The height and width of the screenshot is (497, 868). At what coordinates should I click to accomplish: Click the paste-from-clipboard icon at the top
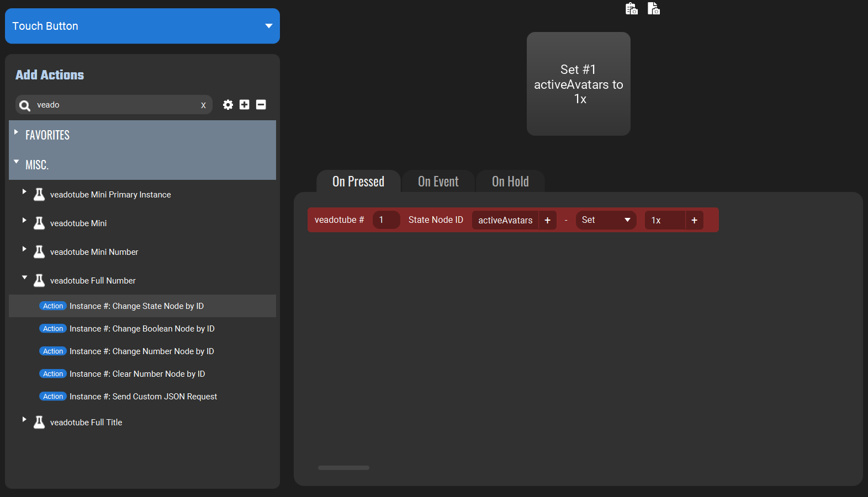pos(632,8)
